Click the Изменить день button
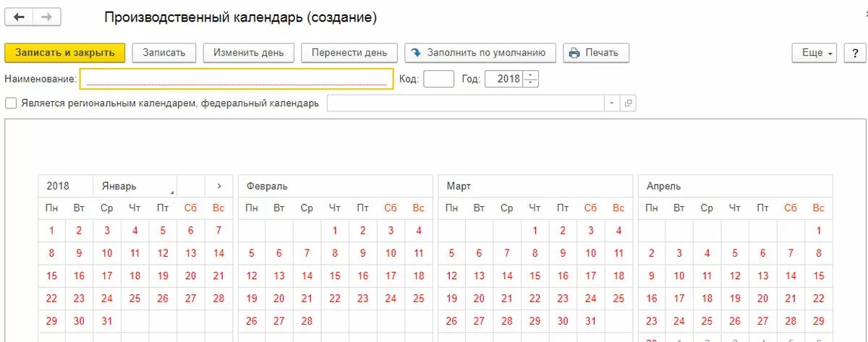Viewport: 868px width, 342px height. point(248,53)
